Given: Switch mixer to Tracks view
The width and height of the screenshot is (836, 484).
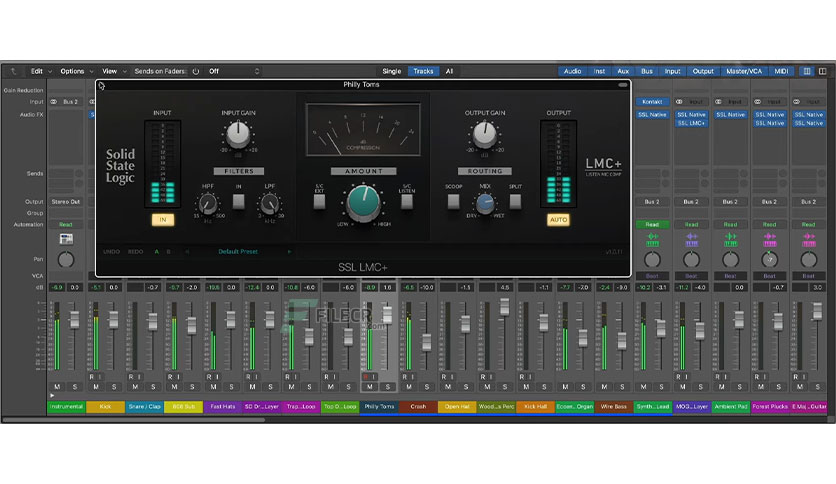Looking at the screenshot, I should 423,71.
